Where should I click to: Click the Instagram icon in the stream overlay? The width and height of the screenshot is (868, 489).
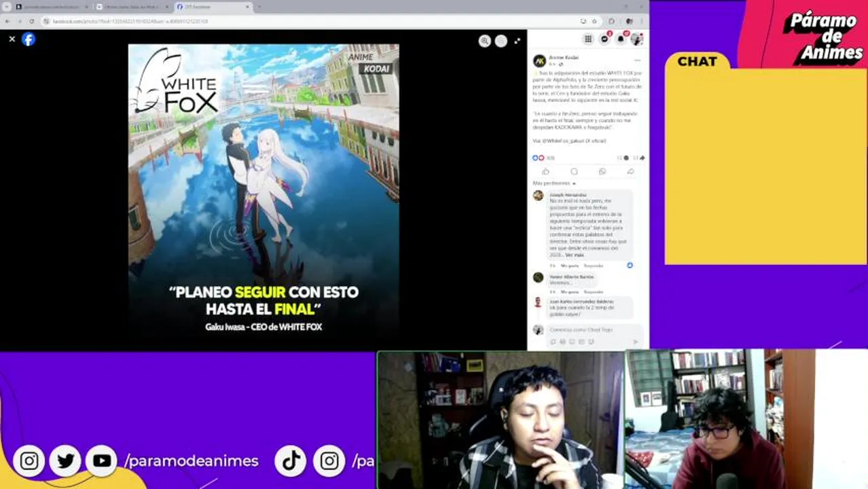point(29,461)
